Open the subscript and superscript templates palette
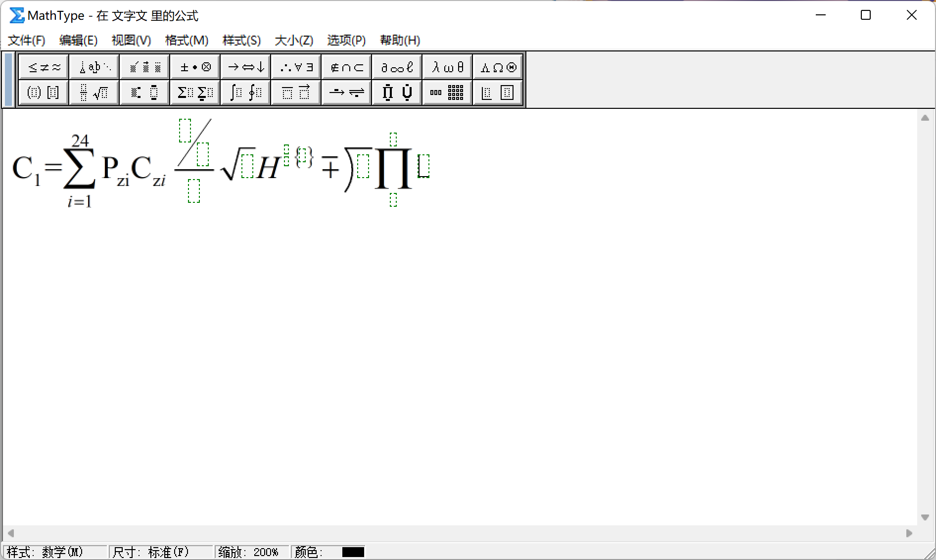This screenshot has width=936, height=560. coord(144,93)
